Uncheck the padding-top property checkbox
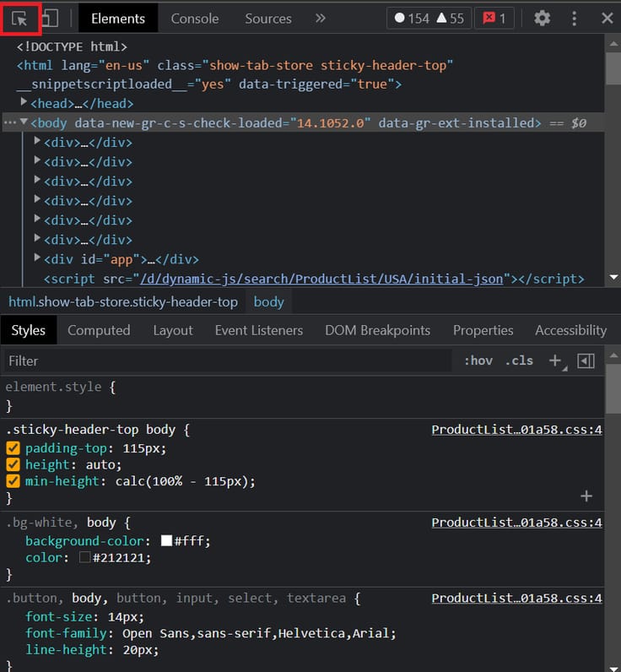The image size is (621, 672). pyautogui.click(x=13, y=448)
